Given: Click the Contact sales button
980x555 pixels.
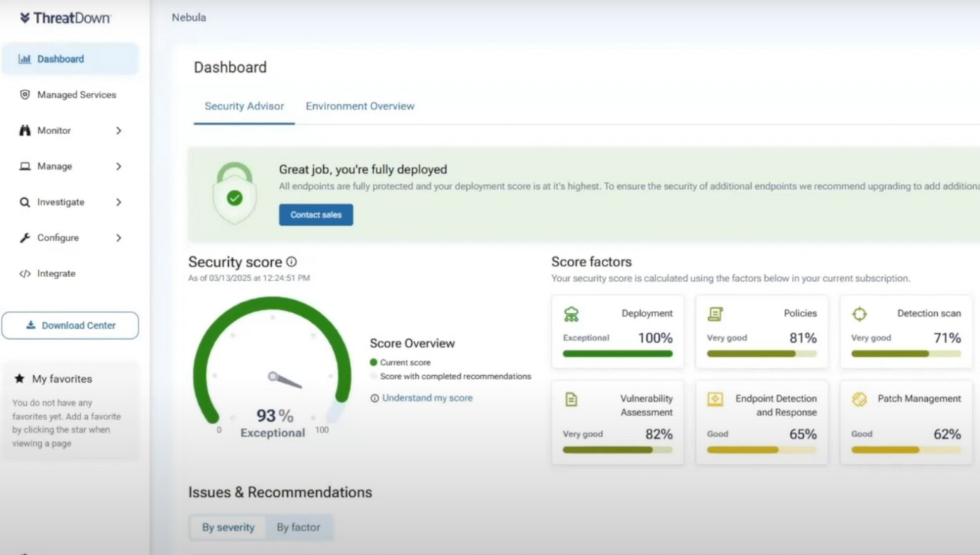Looking at the screenshot, I should 315,214.
